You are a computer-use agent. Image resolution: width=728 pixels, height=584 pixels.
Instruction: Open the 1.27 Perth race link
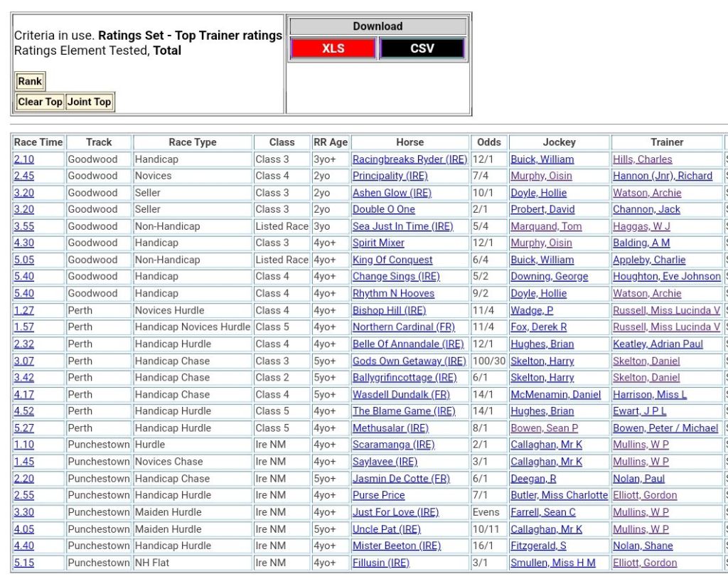[x=23, y=310]
